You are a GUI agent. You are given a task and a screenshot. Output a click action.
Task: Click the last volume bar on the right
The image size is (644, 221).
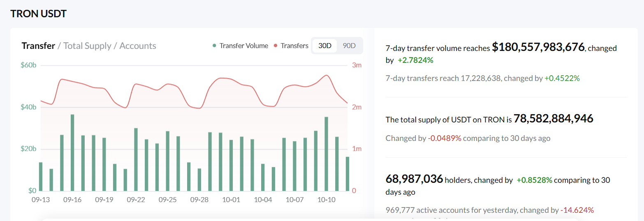[347, 174]
